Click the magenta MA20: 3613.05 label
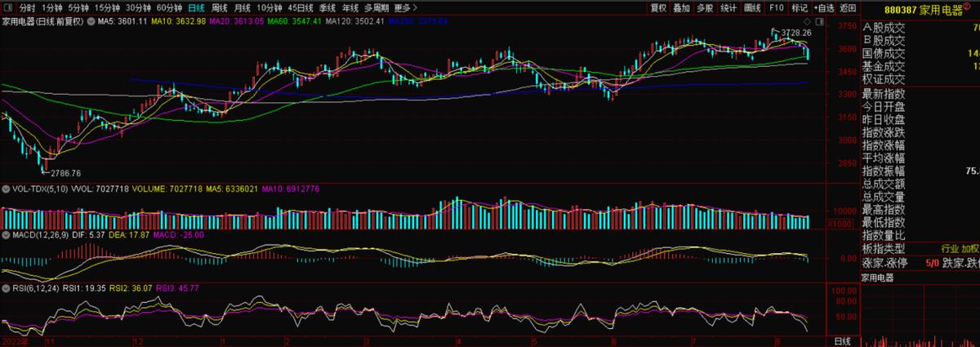 238,20
